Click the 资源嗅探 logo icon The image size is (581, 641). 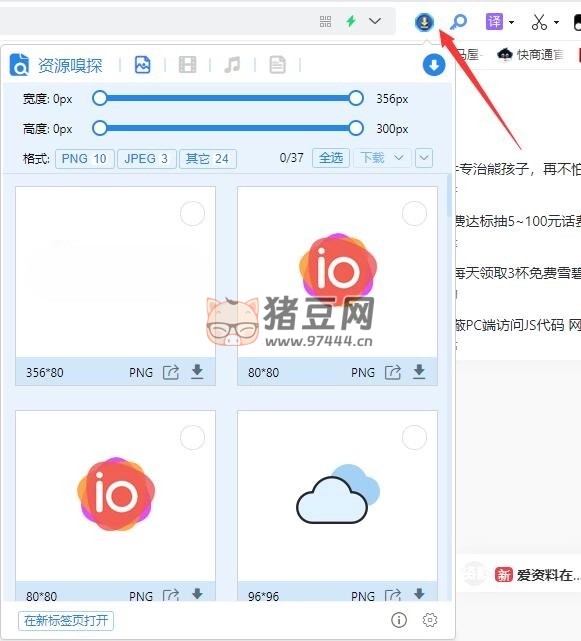tap(19, 65)
